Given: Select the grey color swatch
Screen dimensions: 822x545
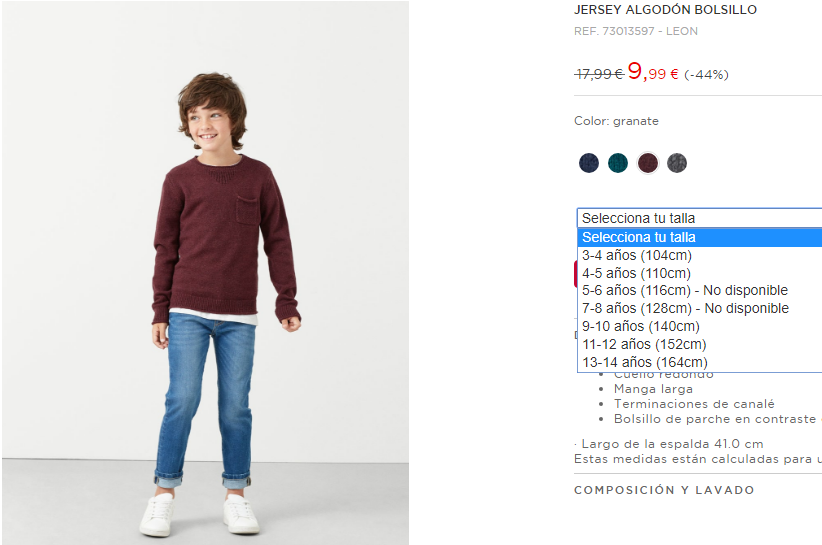Looking at the screenshot, I should [677, 163].
